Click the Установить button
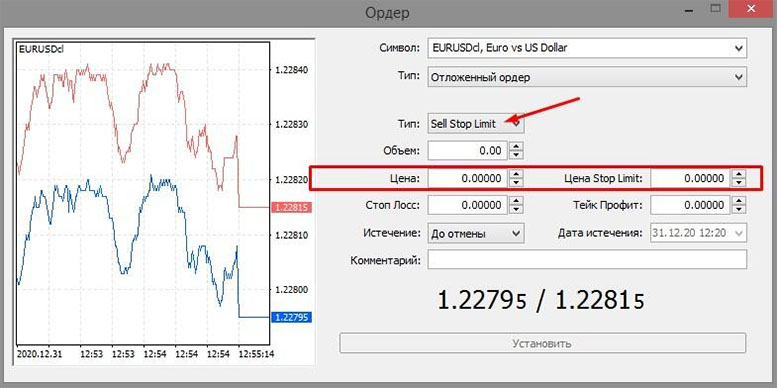 (543, 343)
